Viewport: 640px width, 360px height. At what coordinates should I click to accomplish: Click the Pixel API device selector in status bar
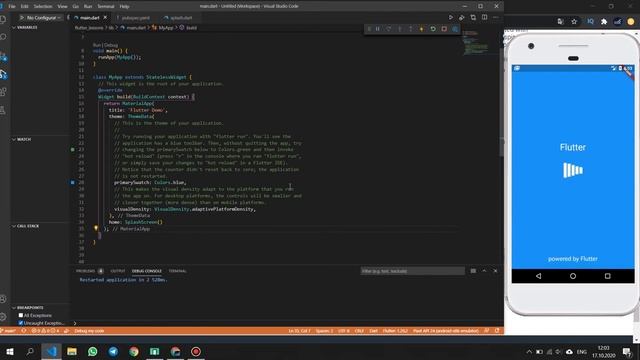[x=445, y=331]
